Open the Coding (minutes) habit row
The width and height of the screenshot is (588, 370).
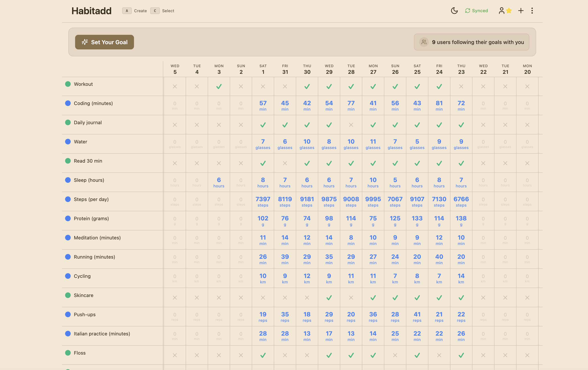93,103
